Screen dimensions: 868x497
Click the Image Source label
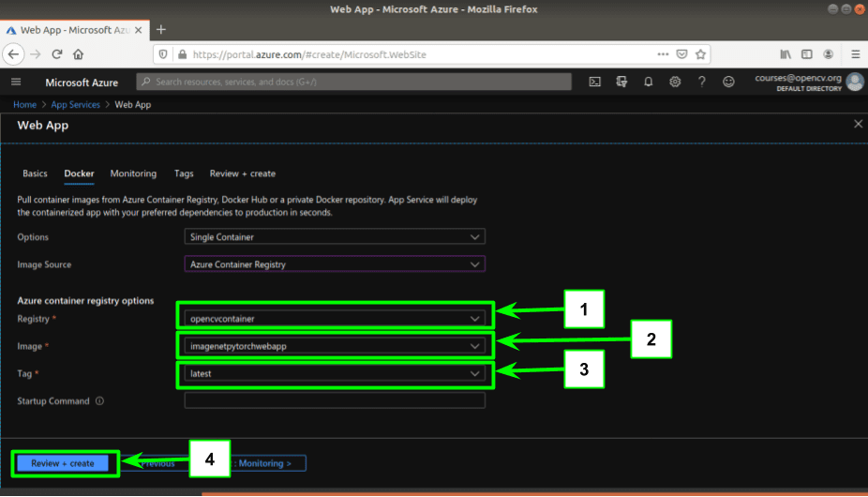pyautogui.click(x=44, y=264)
